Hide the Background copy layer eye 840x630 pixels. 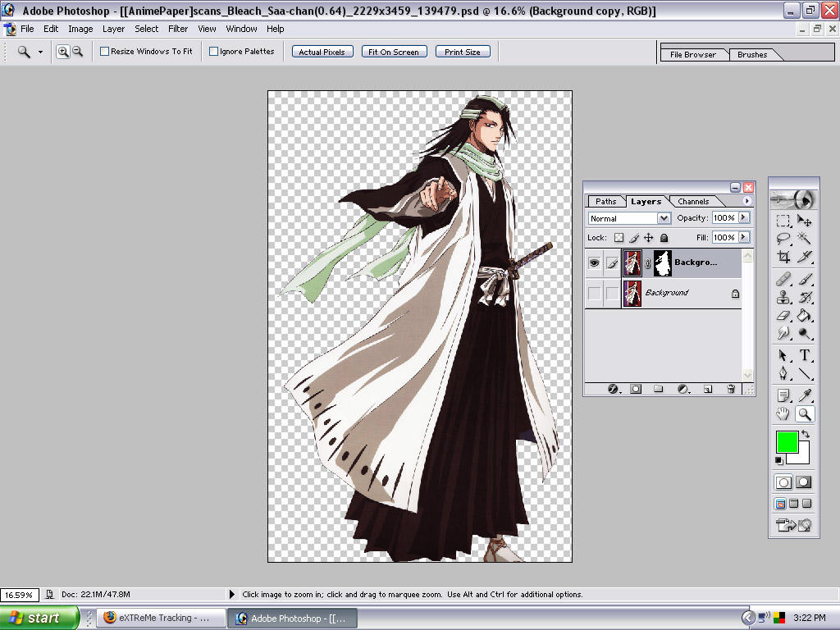tap(594, 263)
